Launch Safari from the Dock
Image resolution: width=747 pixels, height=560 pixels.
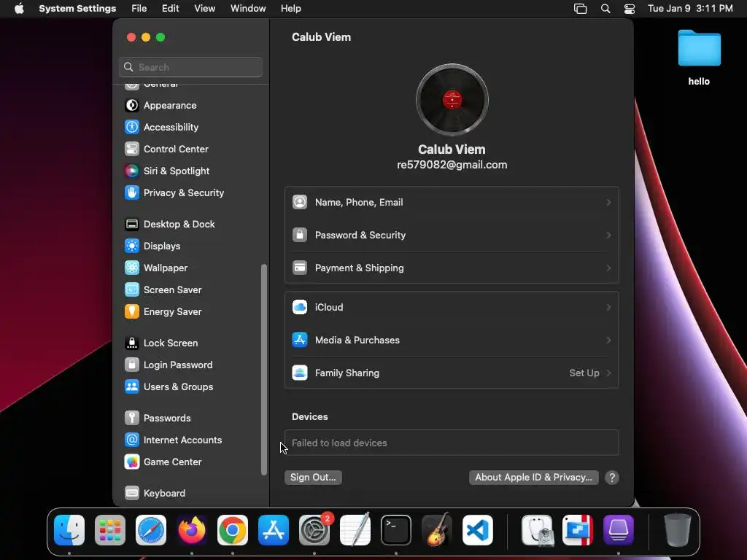click(151, 530)
